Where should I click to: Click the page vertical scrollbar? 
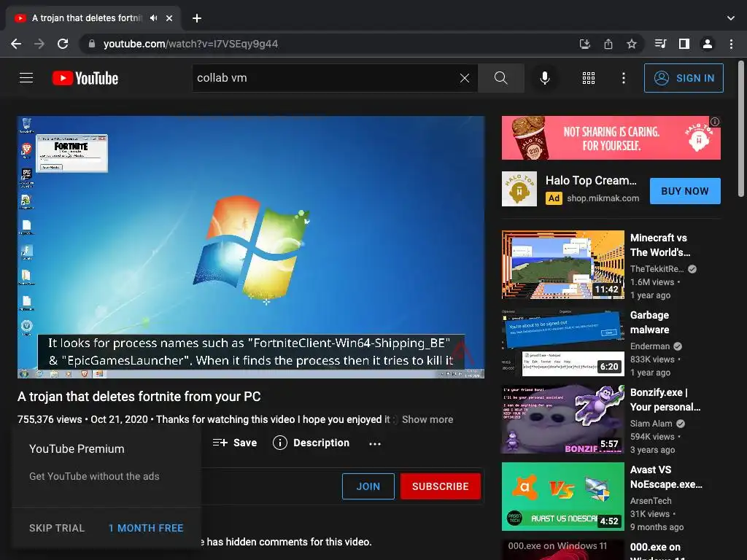point(741,128)
